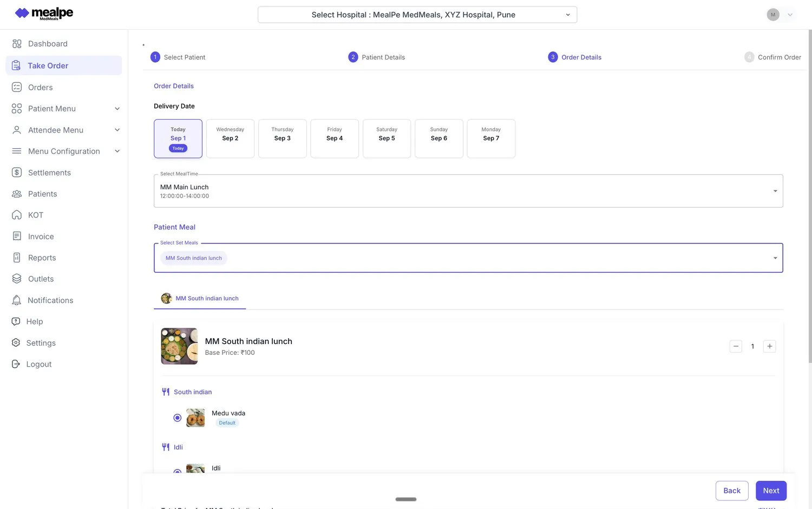The height and width of the screenshot is (509, 812).
Task: Open Patients group icon
Action: point(17,194)
